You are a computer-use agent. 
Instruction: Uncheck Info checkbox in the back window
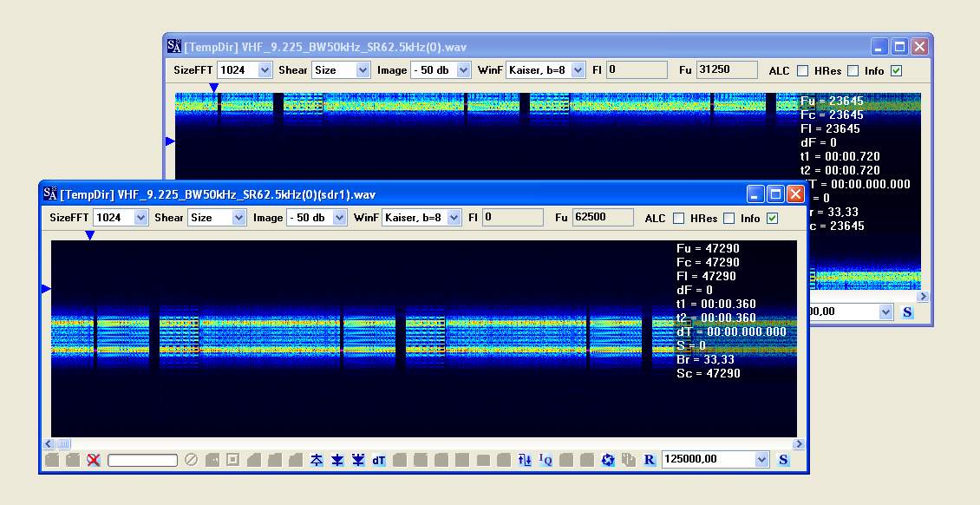(x=896, y=70)
